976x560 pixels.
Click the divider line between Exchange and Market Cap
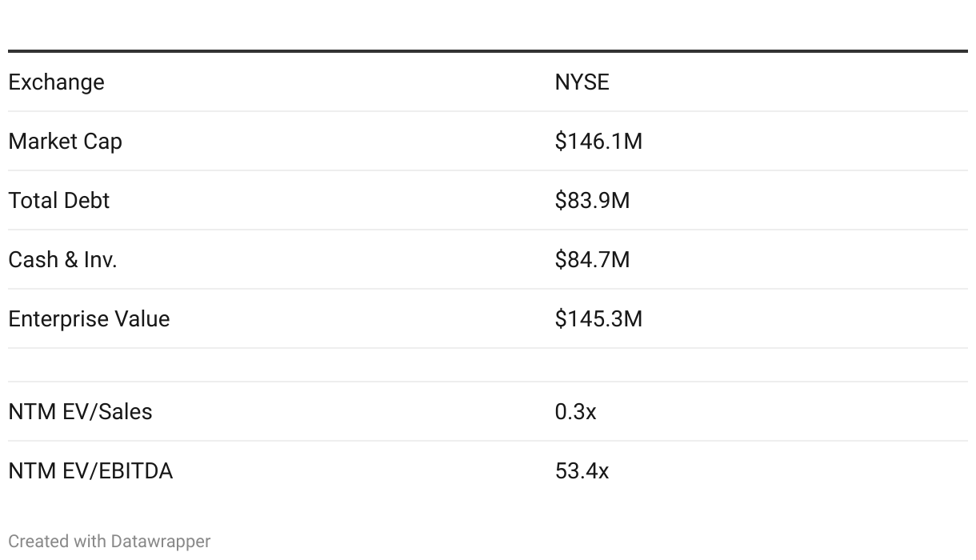point(488,111)
